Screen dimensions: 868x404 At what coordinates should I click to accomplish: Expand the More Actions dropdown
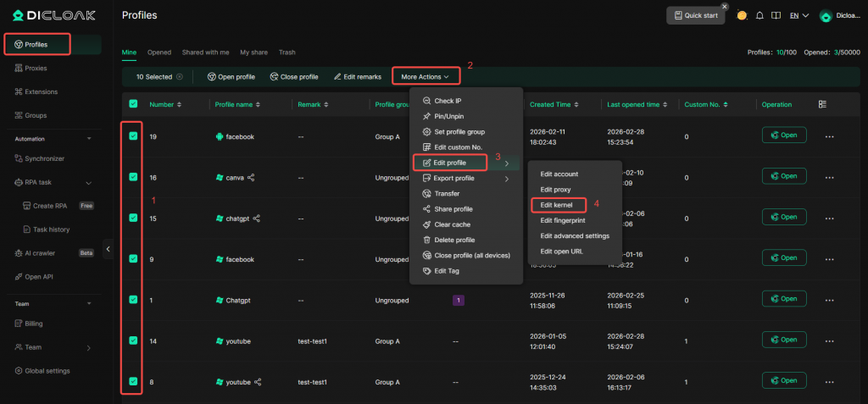click(x=426, y=76)
